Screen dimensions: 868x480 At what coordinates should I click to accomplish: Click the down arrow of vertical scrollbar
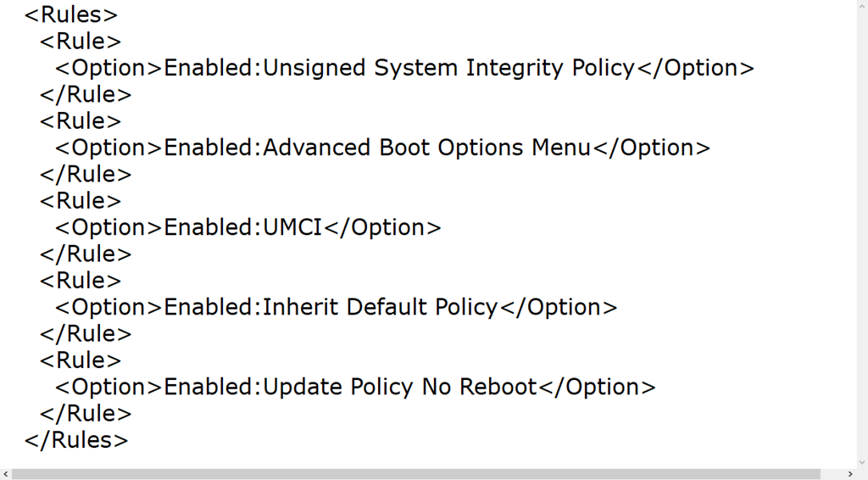(862, 461)
